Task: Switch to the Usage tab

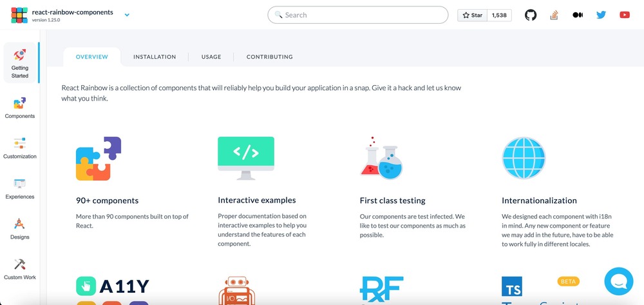Action: click(x=211, y=57)
